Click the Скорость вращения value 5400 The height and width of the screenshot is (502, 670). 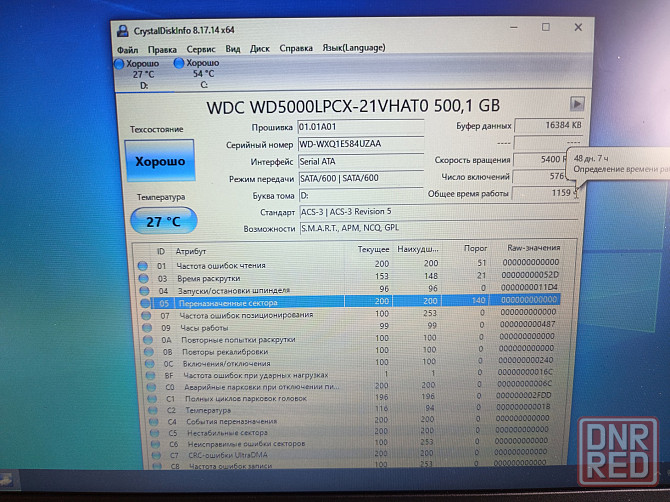pyautogui.click(x=541, y=159)
